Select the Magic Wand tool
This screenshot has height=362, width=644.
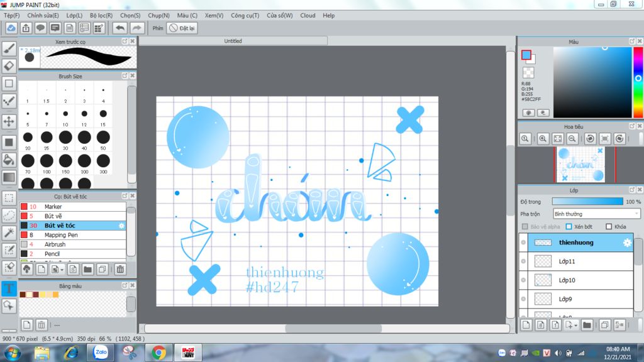click(x=9, y=233)
